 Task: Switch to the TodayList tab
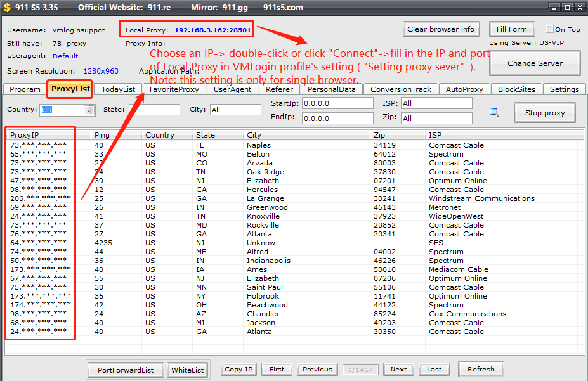[x=118, y=89]
